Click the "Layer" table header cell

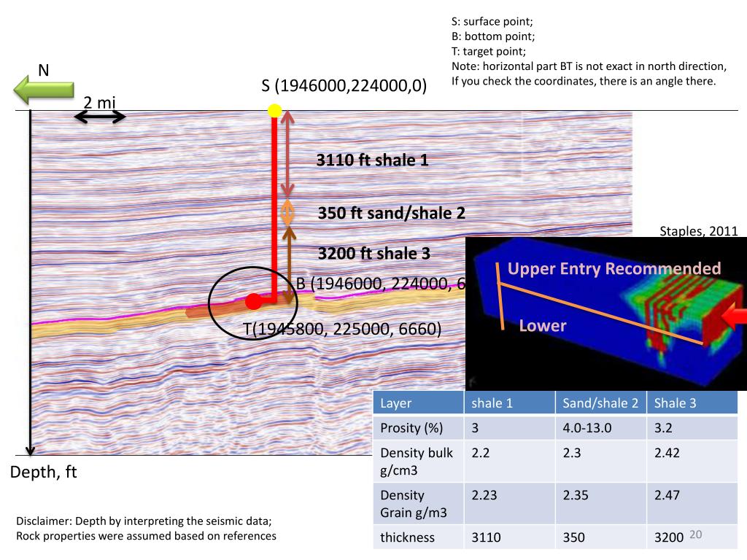418,402
